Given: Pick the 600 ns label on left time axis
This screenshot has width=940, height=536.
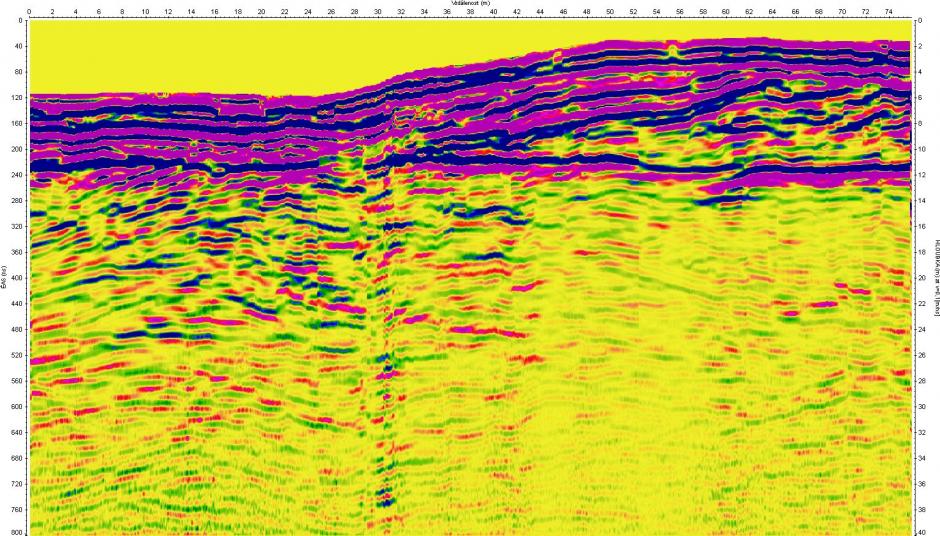Looking at the screenshot, I should [x=16, y=407].
